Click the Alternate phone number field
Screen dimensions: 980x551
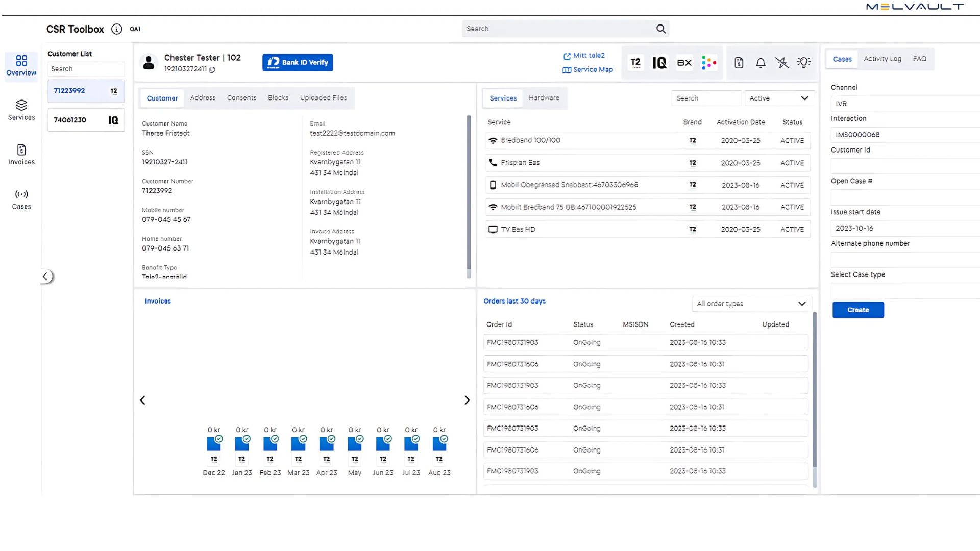pyautogui.click(x=904, y=260)
